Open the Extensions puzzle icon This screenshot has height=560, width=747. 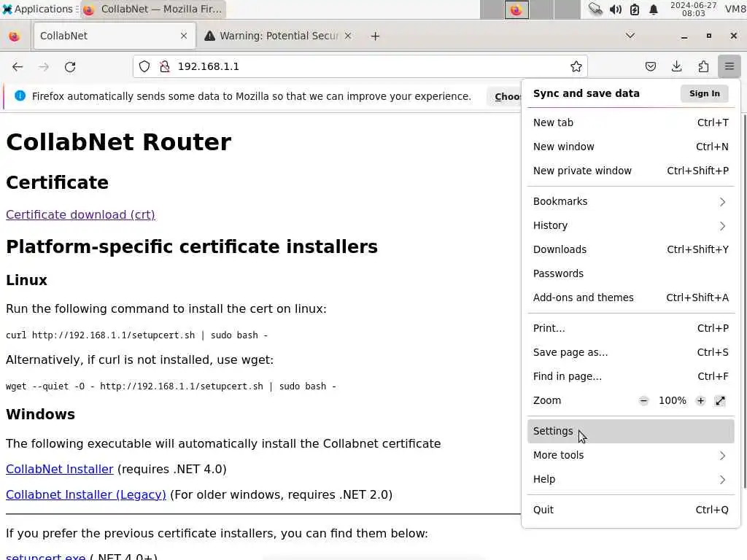(x=703, y=66)
